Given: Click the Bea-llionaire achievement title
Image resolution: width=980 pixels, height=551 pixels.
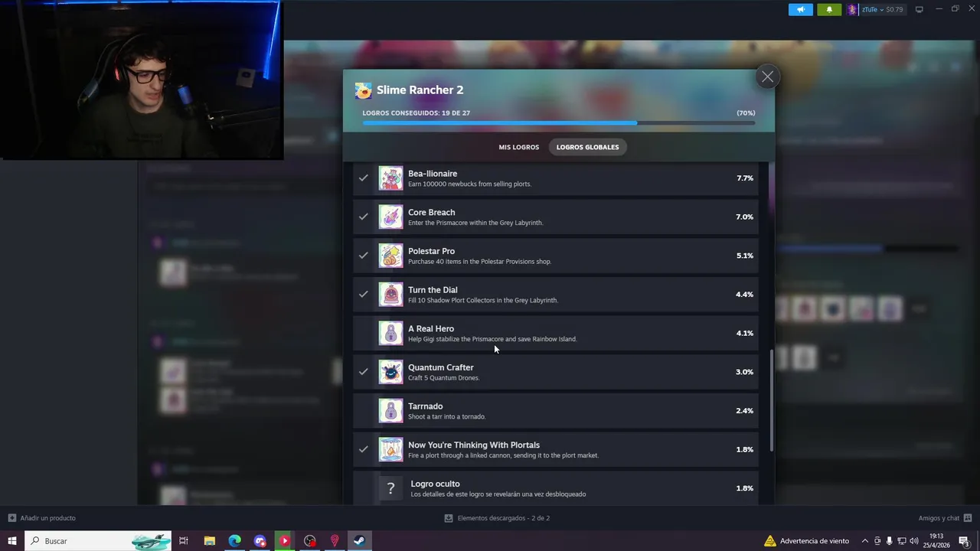Looking at the screenshot, I should coord(433,174).
